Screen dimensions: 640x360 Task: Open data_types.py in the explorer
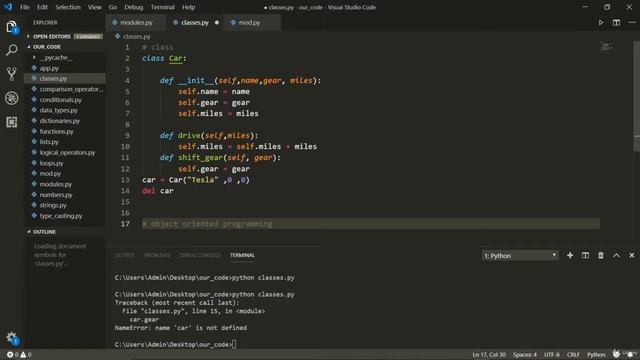pyautogui.click(x=65, y=110)
